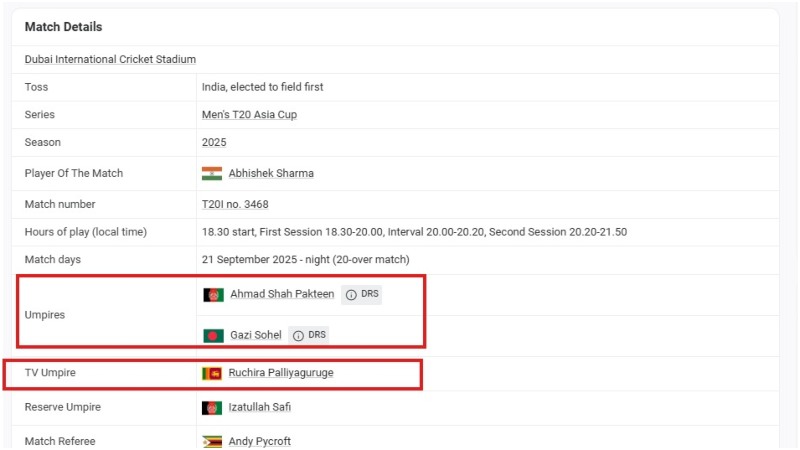
Task: Open umpire Gazi Sohel's profile
Action: click(255, 335)
